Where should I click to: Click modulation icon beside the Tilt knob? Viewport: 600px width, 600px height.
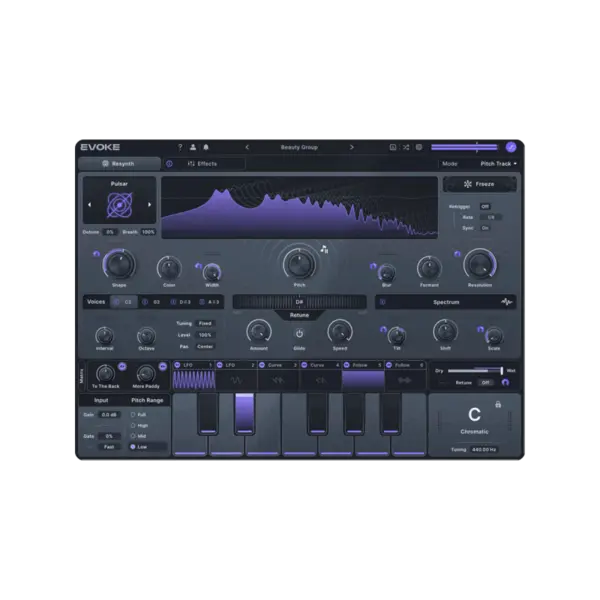click(x=383, y=329)
